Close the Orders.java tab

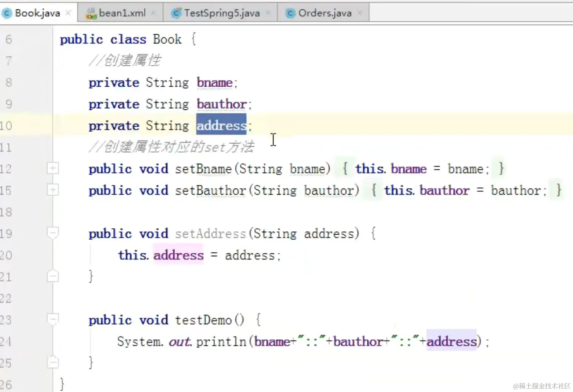tap(360, 13)
